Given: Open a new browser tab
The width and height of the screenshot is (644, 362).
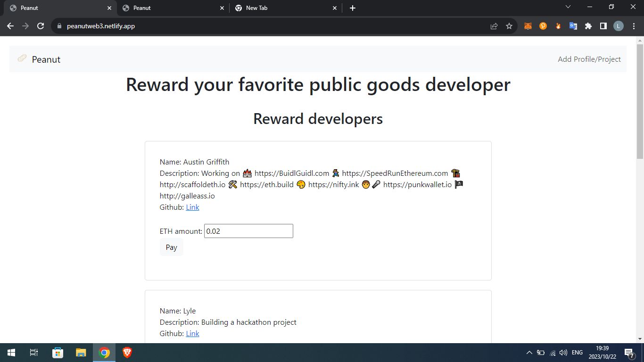Looking at the screenshot, I should [353, 8].
